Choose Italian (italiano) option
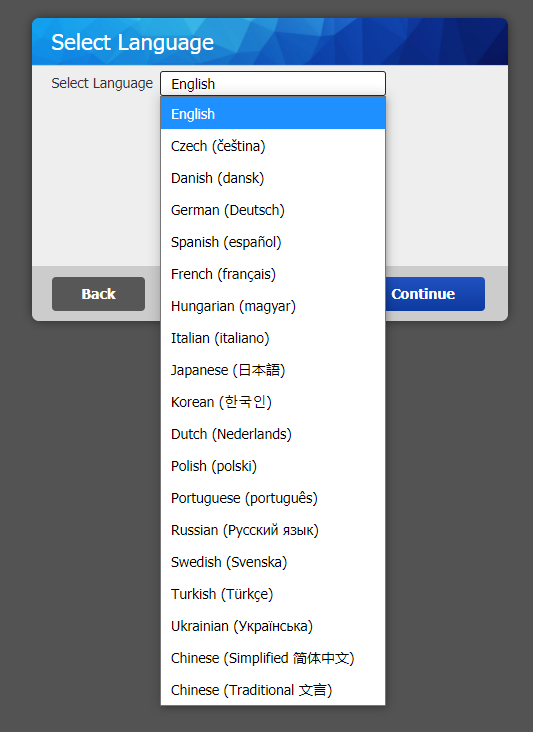The image size is (533, 732). point(273,338)
